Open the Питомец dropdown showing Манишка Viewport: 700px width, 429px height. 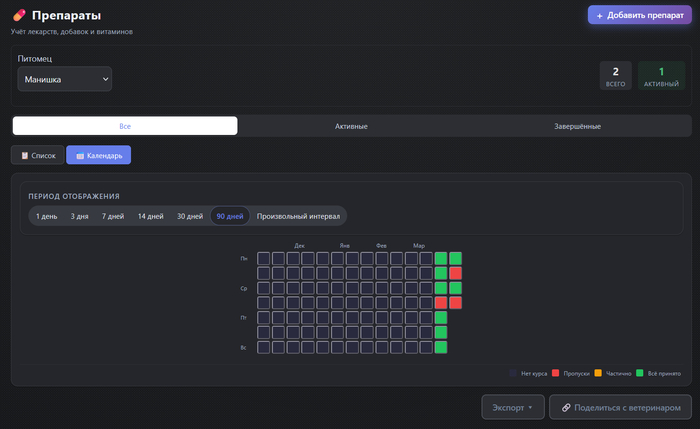(x=65, y=79)
